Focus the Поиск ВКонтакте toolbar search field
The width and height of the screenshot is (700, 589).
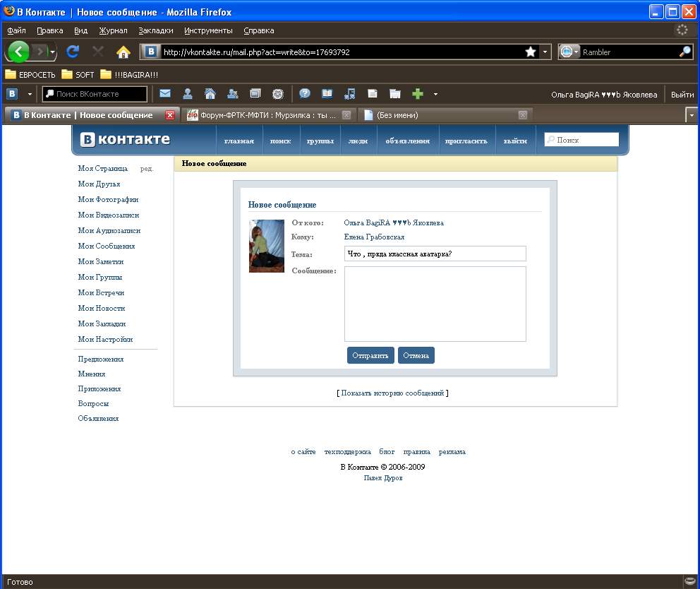click(95, 94)
